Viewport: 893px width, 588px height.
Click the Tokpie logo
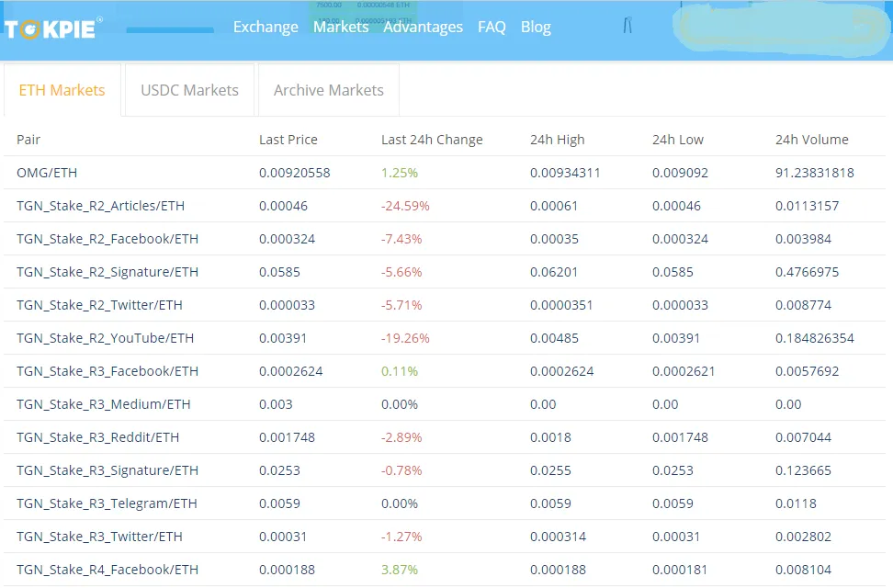(x=53, y=28)
